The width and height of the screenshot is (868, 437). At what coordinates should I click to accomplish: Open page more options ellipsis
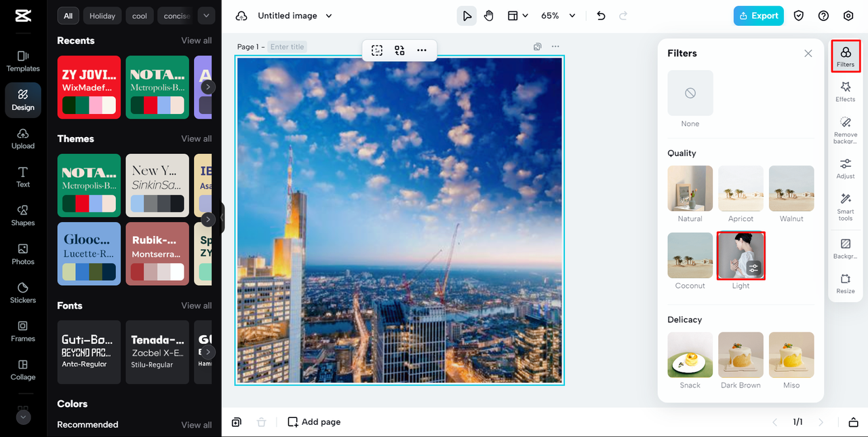pyautogui.click(x=556, y=47)
